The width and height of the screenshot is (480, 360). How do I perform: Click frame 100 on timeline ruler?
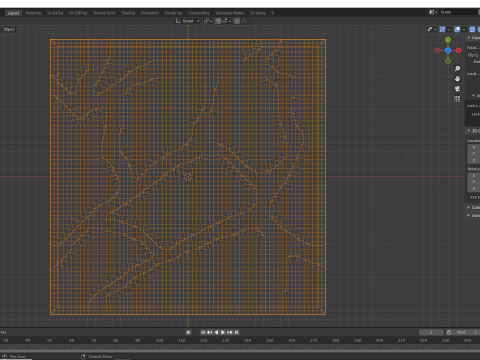tap(159, 341)
